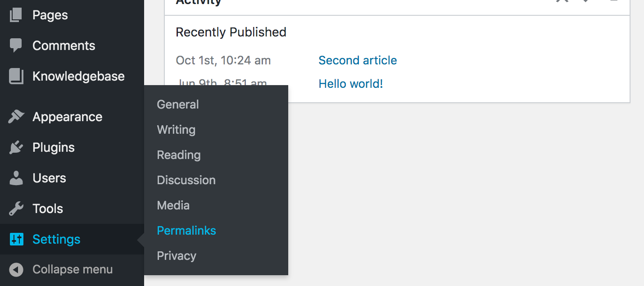Screen dimensions: 644x286
Task: Click the Settings sliders icon
Action: coord(16,239)
